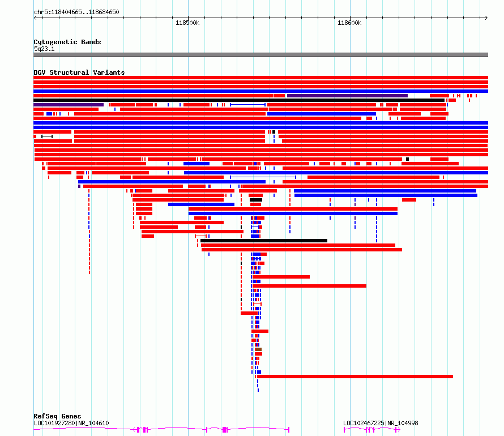This screenshot has width=504, height=436.
Task: Select the small brown variant feature
Action: (x=258, y=349)
